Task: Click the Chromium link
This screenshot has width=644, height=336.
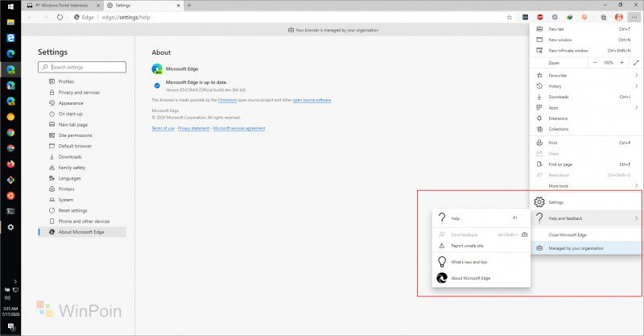Action: point(227,100)
